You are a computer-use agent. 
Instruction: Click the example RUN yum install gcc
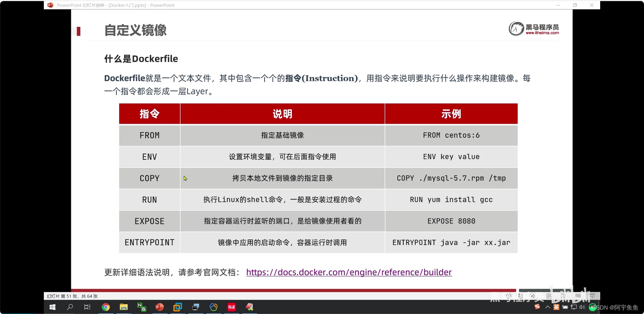pos(451,200)
